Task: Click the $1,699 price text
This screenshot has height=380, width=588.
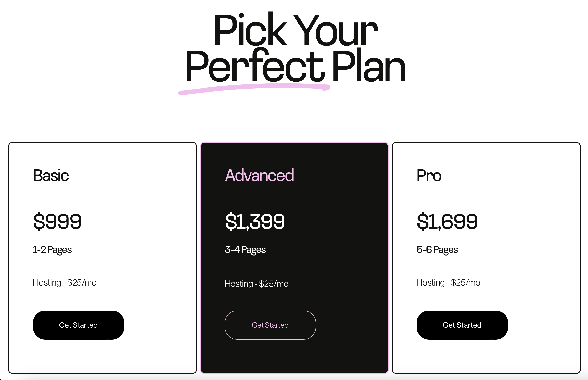Action: tap(447, 221)
